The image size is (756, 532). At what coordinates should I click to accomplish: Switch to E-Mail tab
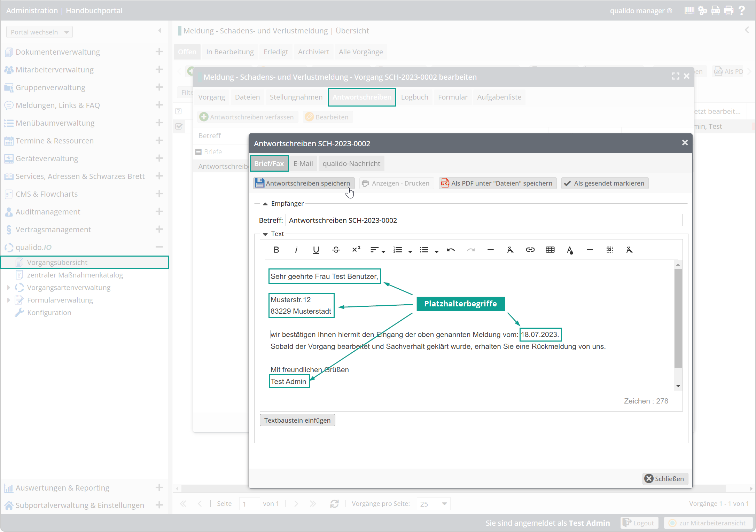click(x=303, y=164)
